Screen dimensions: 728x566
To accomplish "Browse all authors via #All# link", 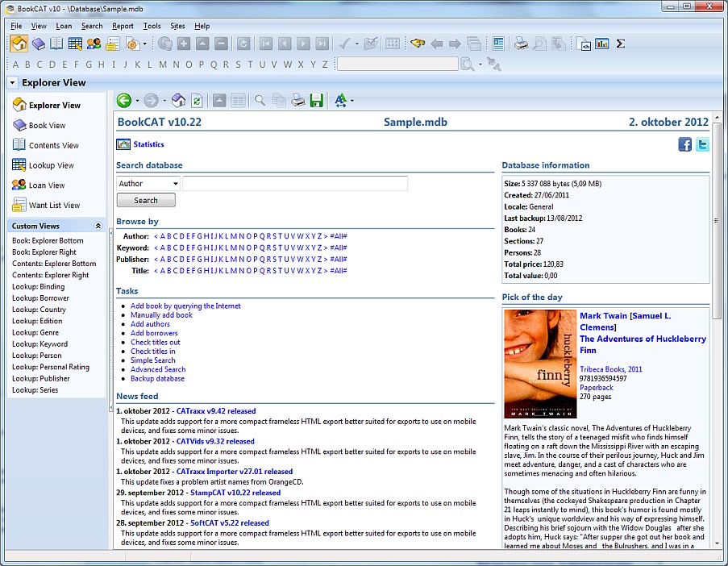I will coord(339,236).
